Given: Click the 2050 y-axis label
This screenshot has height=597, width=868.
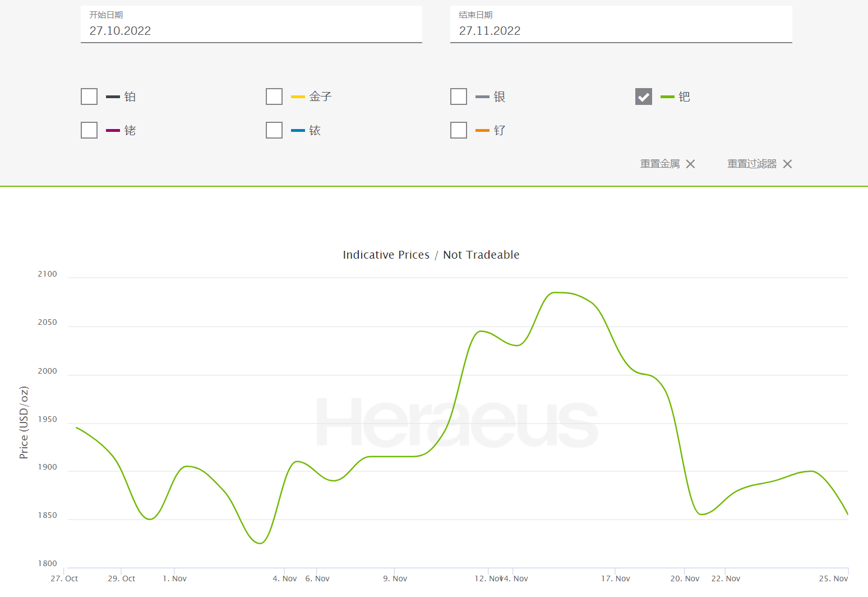Looking at the screenshot, I should pos(48,323).
